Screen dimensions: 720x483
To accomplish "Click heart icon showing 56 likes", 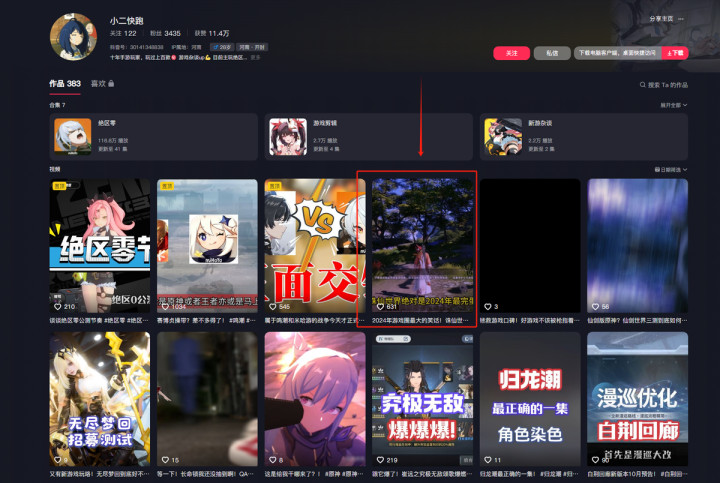I will pyautogui.click(x=595, y=307).
